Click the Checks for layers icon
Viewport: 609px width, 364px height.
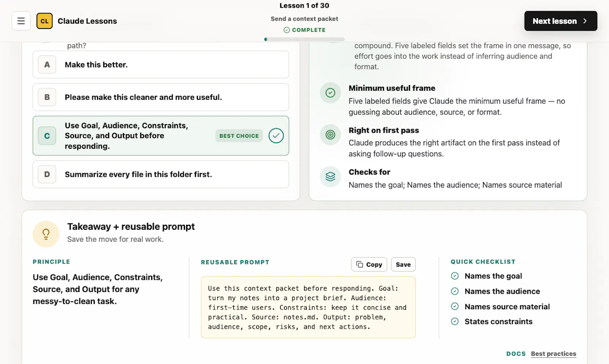coord(330,176)
